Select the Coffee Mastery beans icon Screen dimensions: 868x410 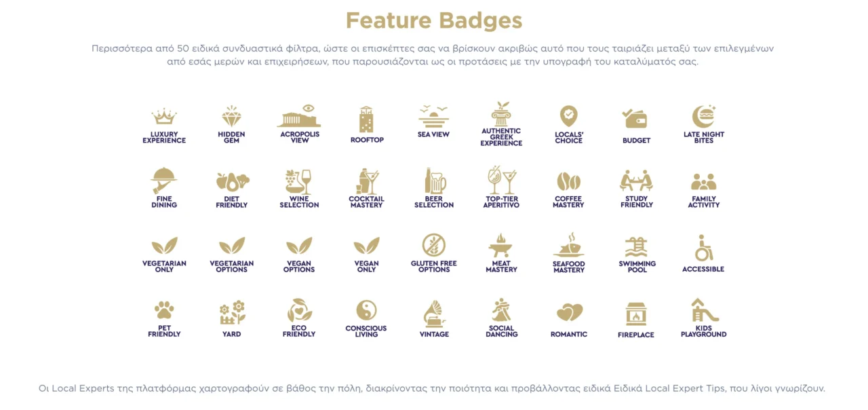tap(568, 181)
